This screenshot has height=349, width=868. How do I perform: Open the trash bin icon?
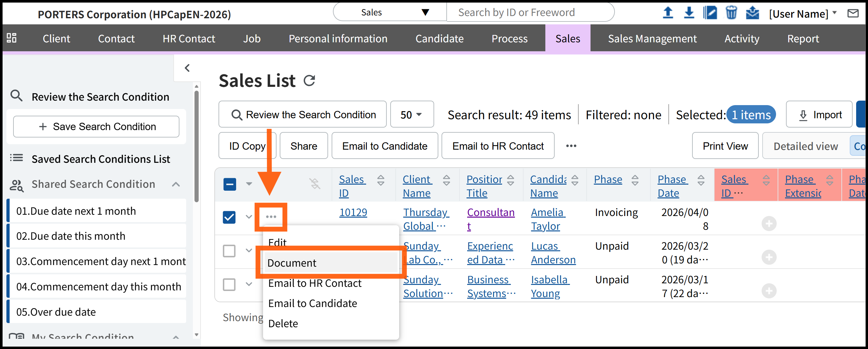pyautogui.click(x=731, y=13)
